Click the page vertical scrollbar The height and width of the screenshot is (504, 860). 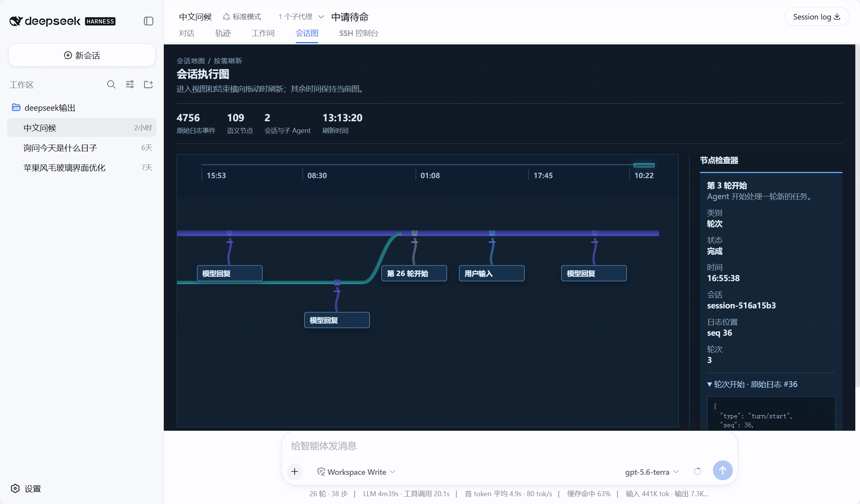click(x=857, y=216)
